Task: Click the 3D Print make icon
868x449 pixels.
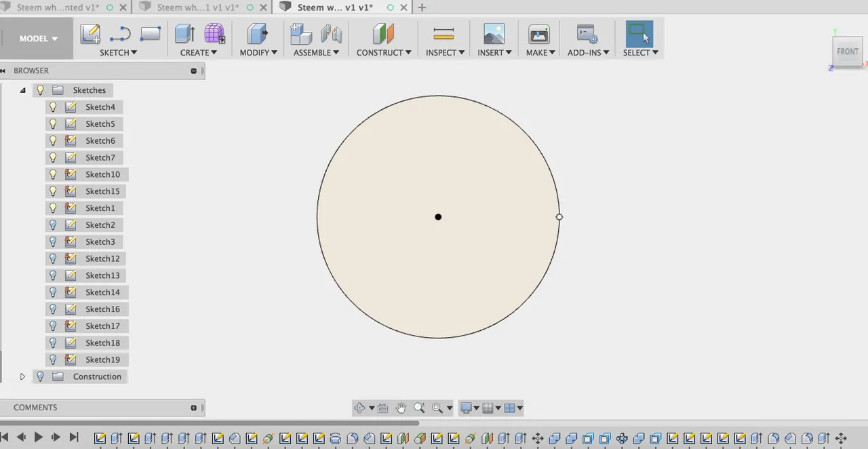Action: [539, 34]
